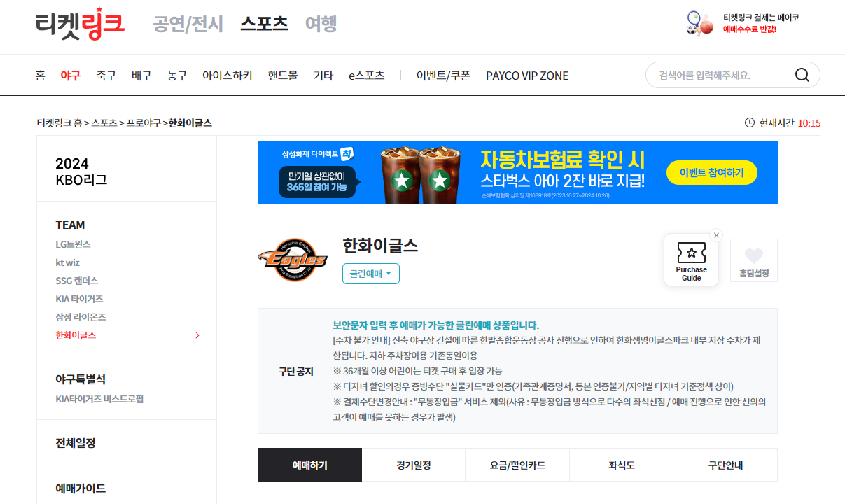The image size is (845, 504).
Task: Select KIA 타이거즈 in team list
Action: tap(78, 299)
